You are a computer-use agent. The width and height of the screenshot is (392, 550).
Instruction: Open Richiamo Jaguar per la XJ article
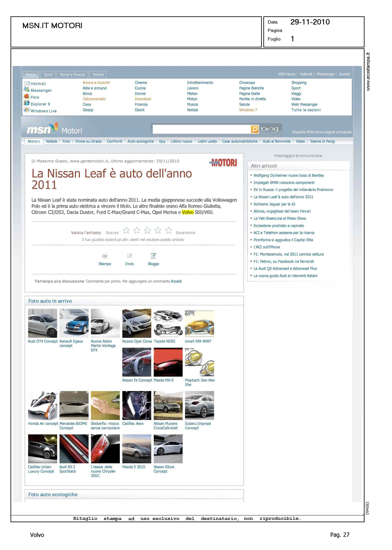tap(274, 204)
